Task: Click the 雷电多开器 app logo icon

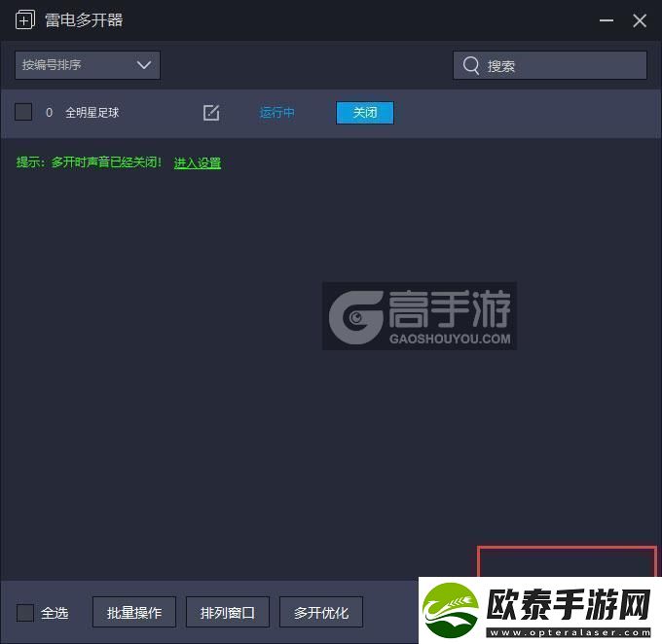Action: pyautogui.click(x=25, y=19)
